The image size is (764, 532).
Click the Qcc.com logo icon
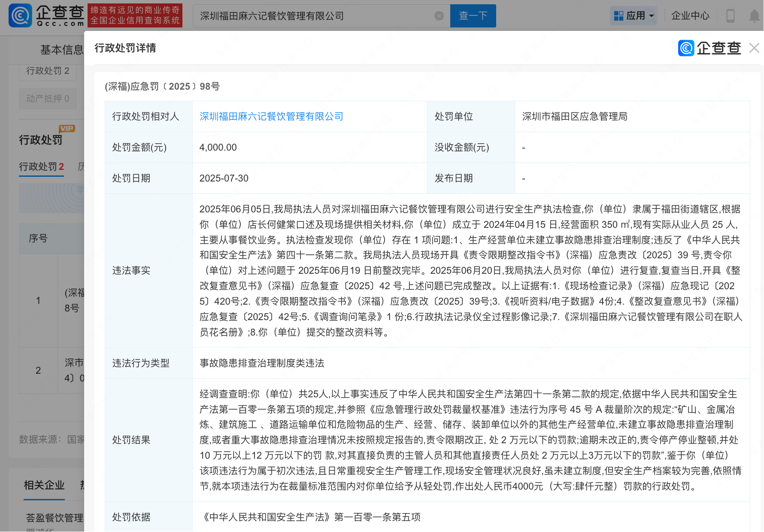[x=20, y=15]
